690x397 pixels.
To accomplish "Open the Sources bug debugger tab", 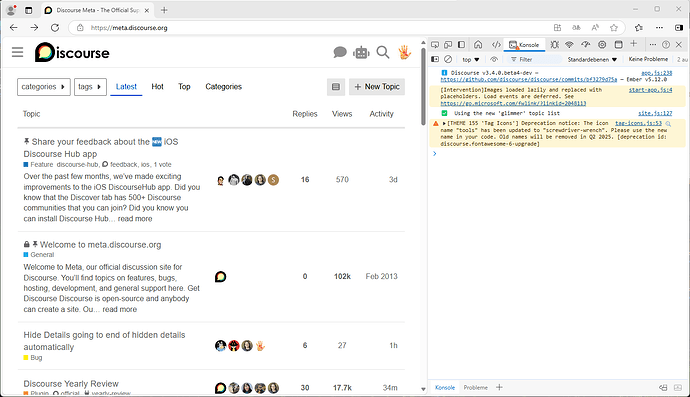I will [x=554, y=44].
